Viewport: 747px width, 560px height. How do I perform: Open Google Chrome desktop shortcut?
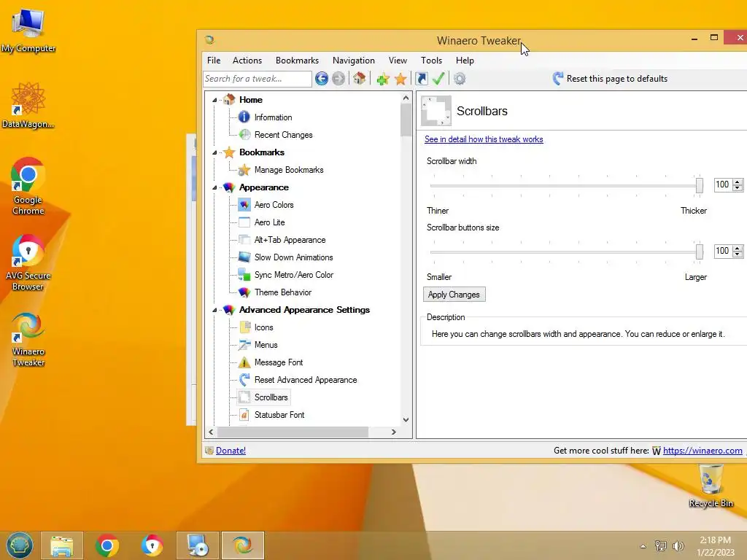point(28,186)
